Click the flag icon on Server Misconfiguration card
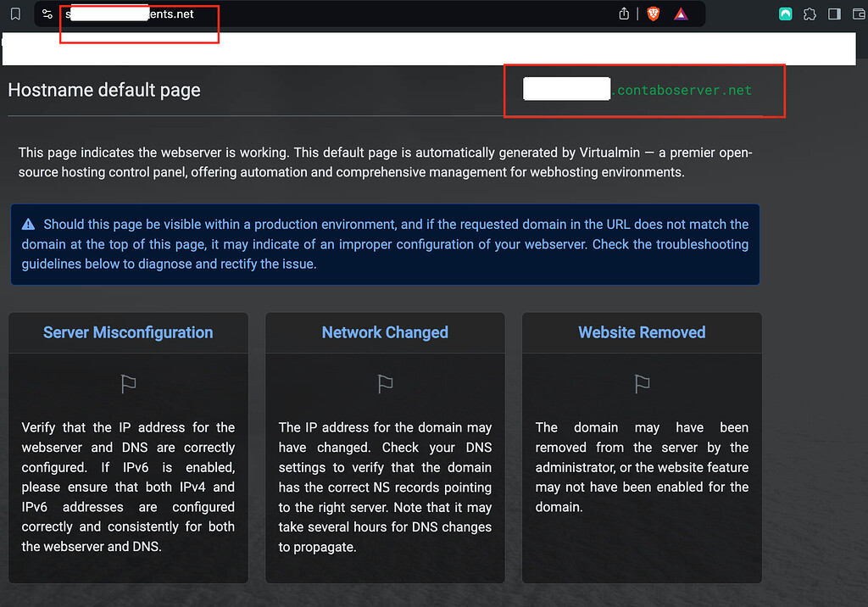 click(128, 383)
